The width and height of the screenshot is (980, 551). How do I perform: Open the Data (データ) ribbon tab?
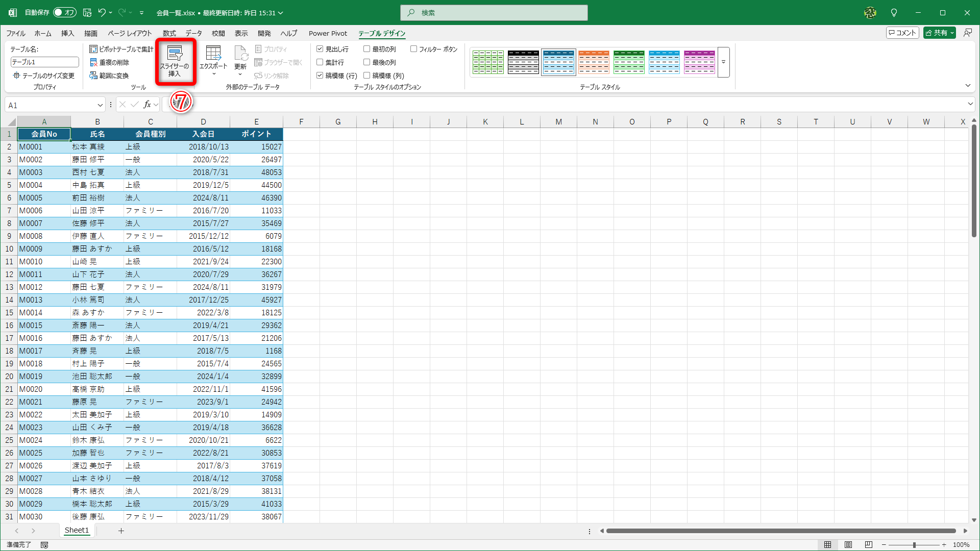(x=193, y=33)
